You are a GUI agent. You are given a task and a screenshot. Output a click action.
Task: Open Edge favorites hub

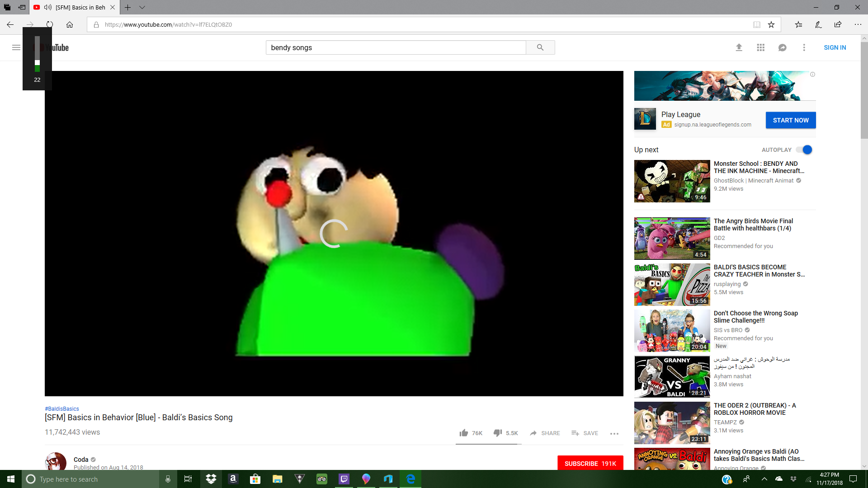click(799, 24)
